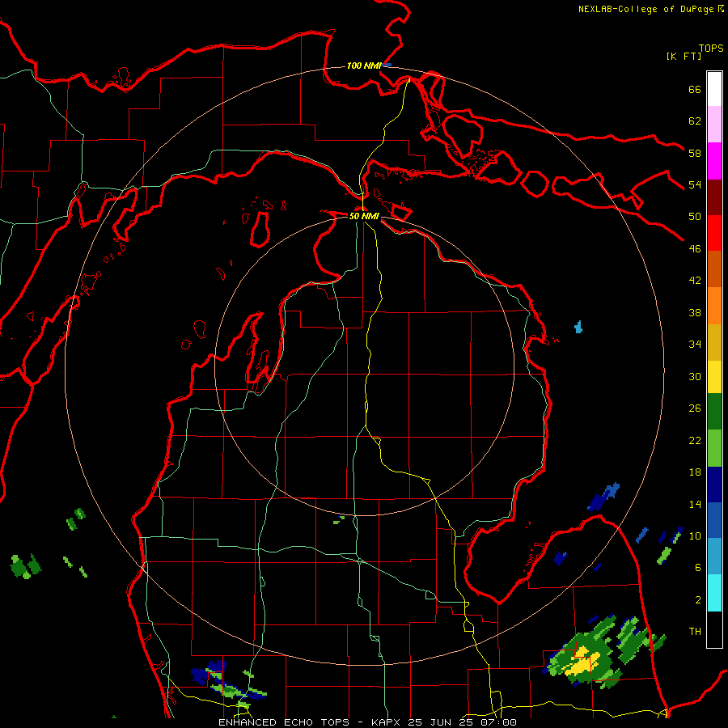
Task: Click the small green echoes over Lake Michigan
Action: pos(76,519)
